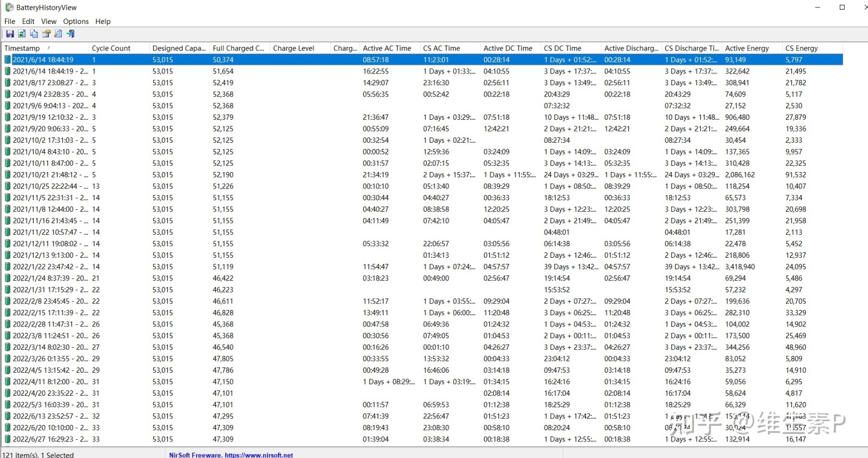Open the Edit menu
The height and width of the screenshot is (458, 868).
pos(28,21)
